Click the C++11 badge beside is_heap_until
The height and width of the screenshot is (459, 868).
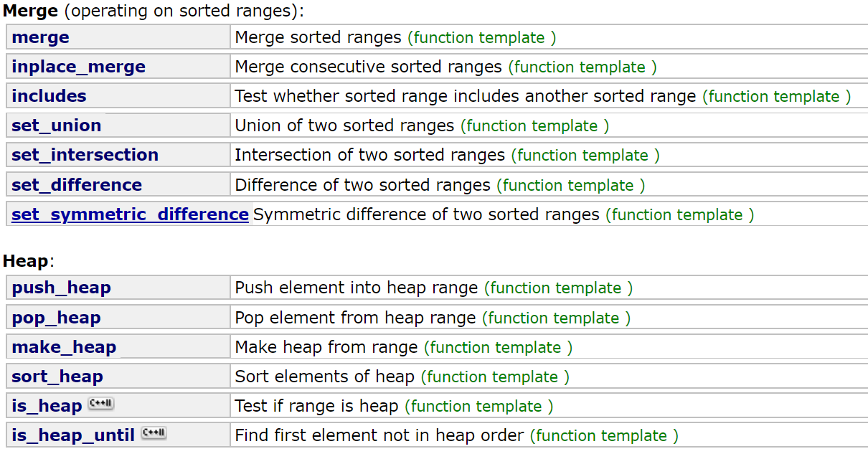[x=154, y=433]
